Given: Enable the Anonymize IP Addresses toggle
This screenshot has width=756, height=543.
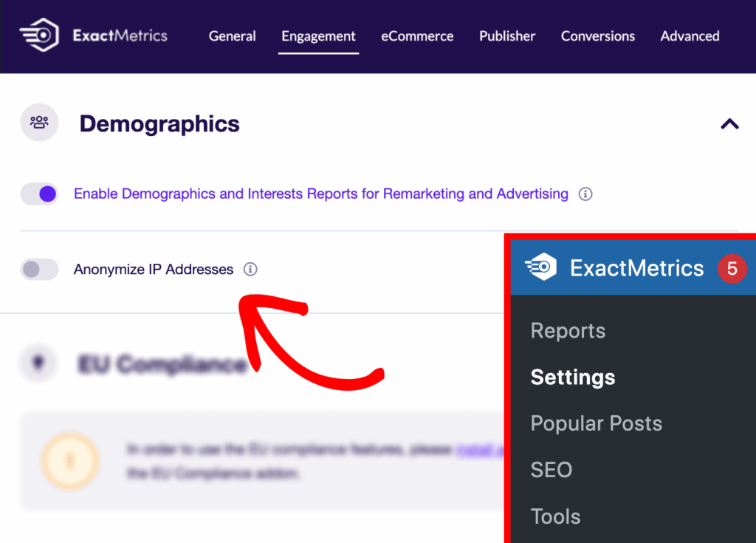Looking at the screenshot, I should point(40,270).
